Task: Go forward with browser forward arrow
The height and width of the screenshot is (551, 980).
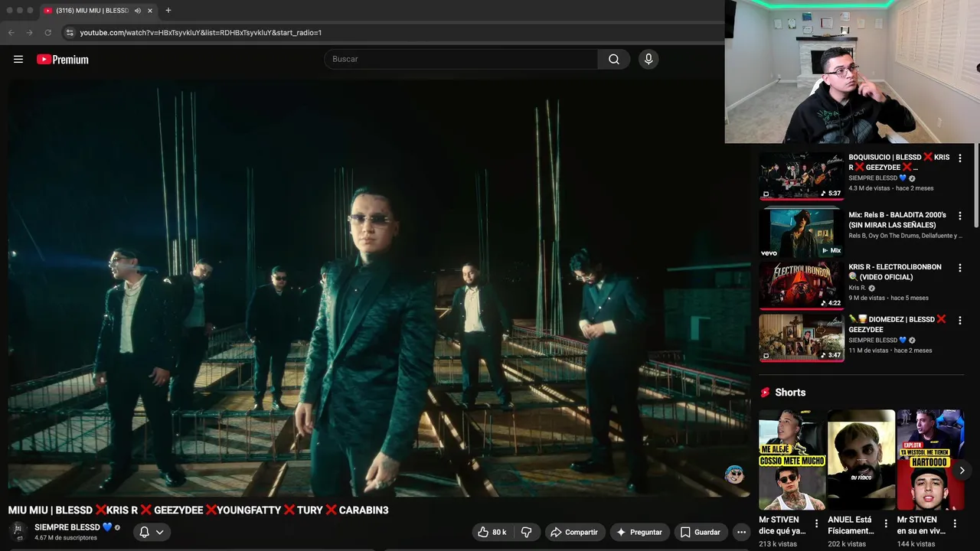Action: click(x=29, y=33)
